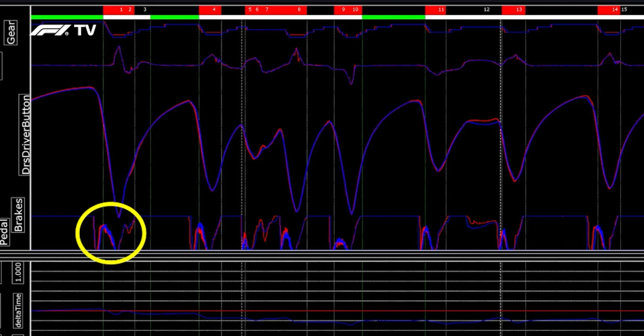
Task: Click the F1 TV logo
Action: pyautogui.click(x=63, y=30)
